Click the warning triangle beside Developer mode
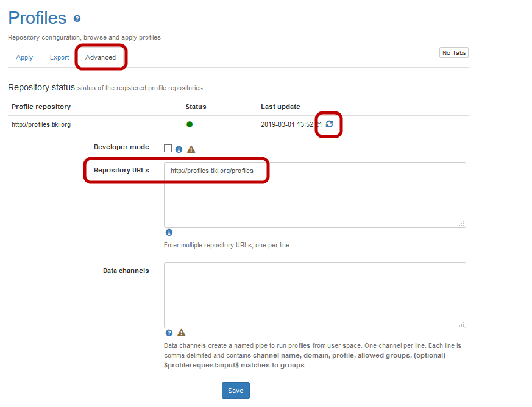 pos(191,149)
